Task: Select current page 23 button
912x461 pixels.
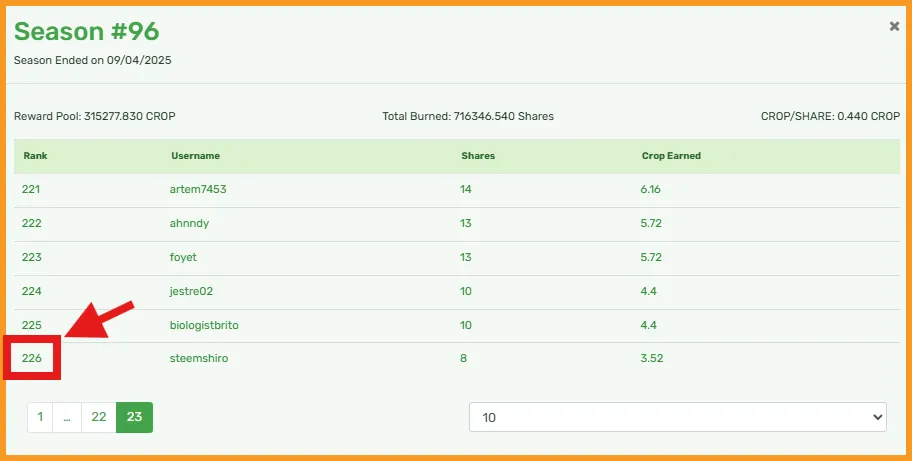Action: [x=134, y=417]
